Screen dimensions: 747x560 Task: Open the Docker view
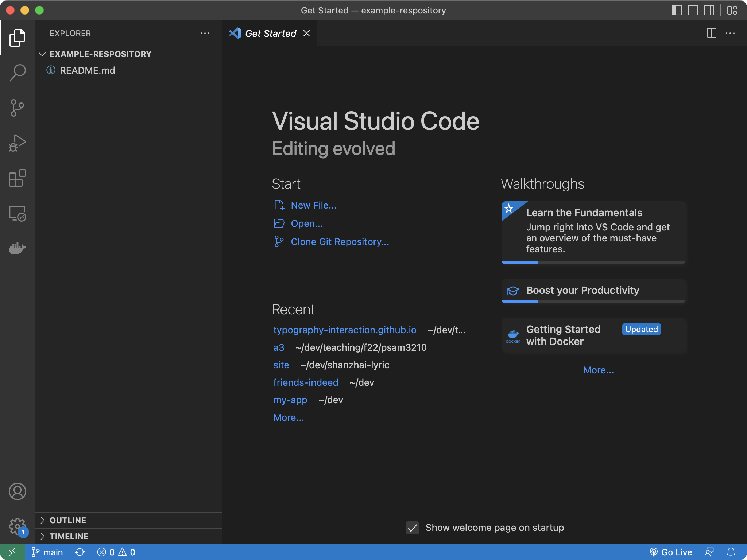[17, 249]
